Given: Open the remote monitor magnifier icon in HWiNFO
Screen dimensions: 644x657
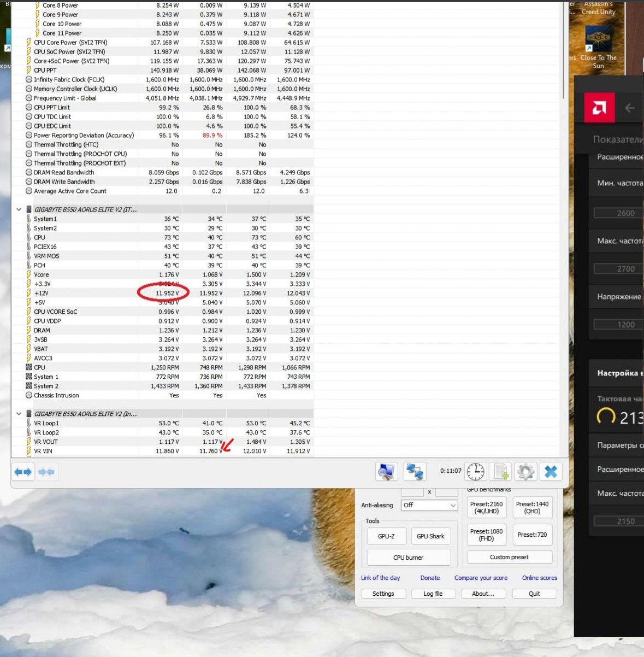Looking at the screenshot, I should coord(386,471).
